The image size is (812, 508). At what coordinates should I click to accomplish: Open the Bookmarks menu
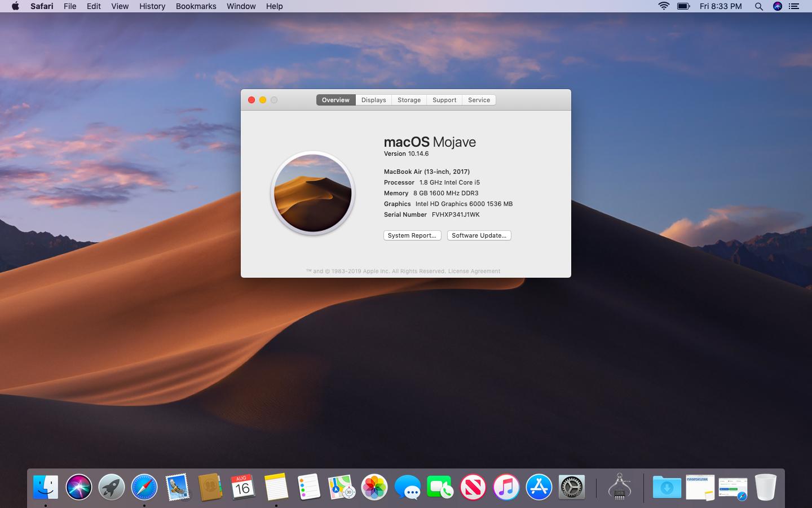196,6
